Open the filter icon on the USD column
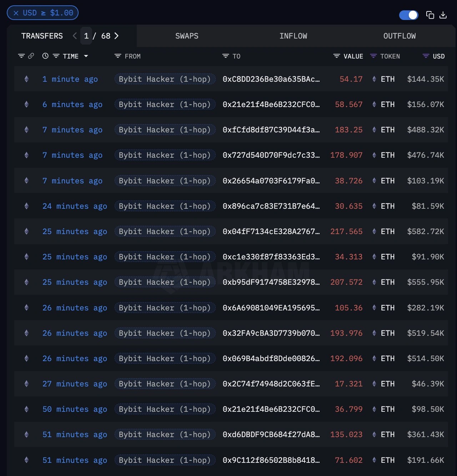Image resolution: width=457 pixels, height=476 pixels. [x=426, y=56]
